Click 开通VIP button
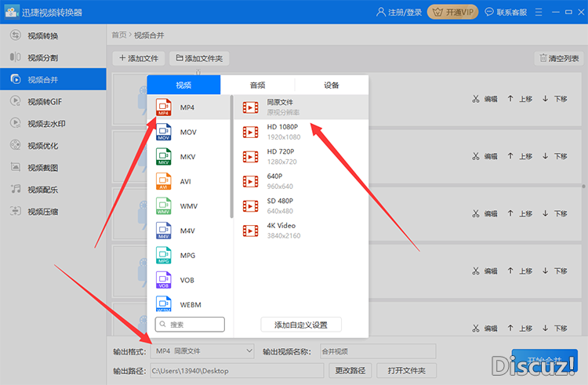Image resolution: width=588 pixels, height=385 pixels. click(452, 12)
